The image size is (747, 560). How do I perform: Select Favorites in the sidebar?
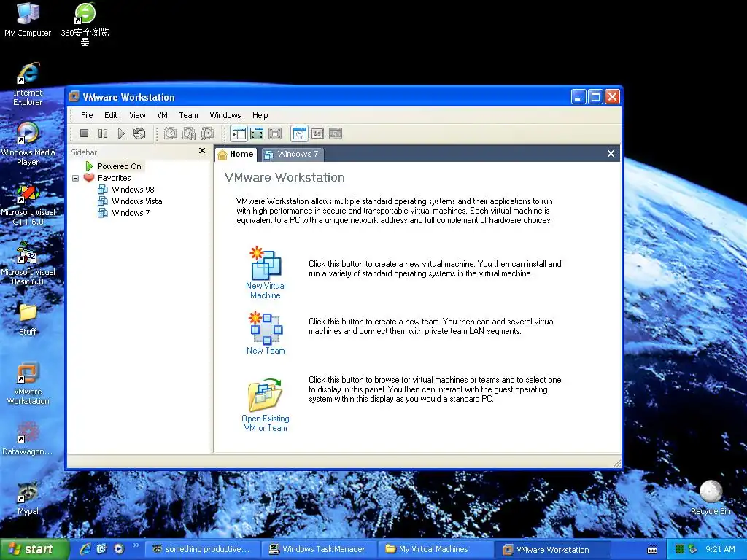click(x=114, y=178)
